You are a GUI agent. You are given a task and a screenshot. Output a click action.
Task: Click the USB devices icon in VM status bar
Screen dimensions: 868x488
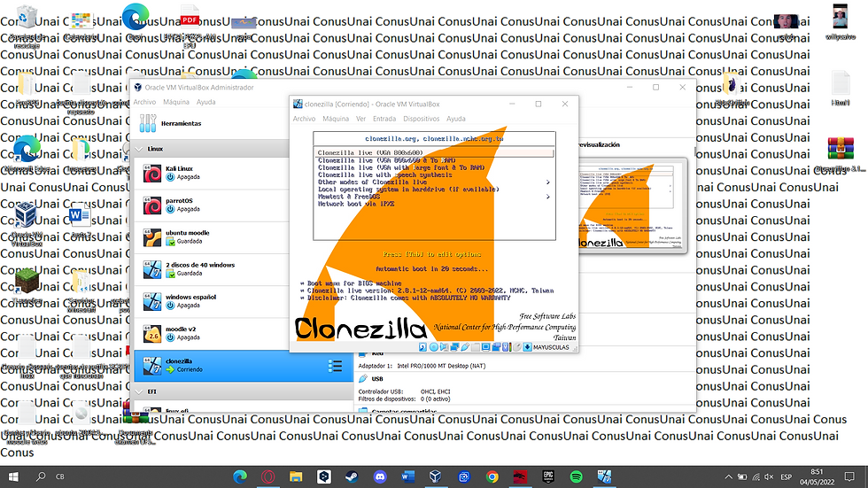(x=465, y=347)
